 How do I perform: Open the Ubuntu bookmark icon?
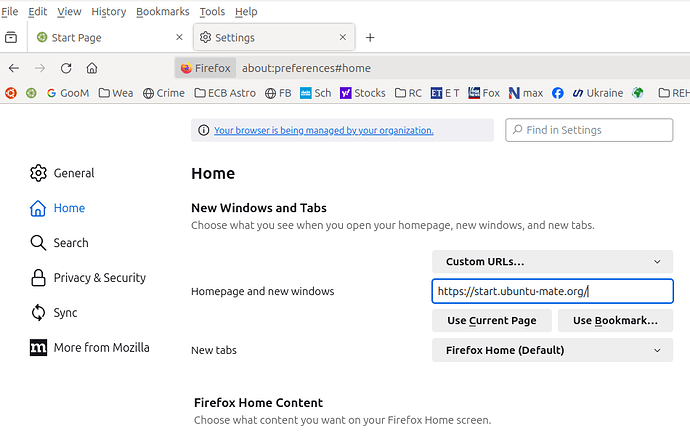point(11,93)
